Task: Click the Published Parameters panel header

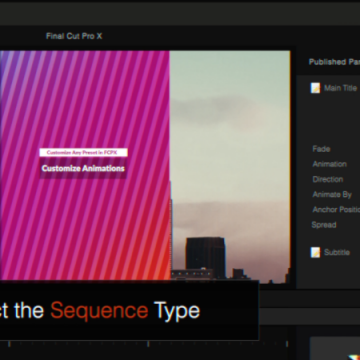Action: click(334, 62)
